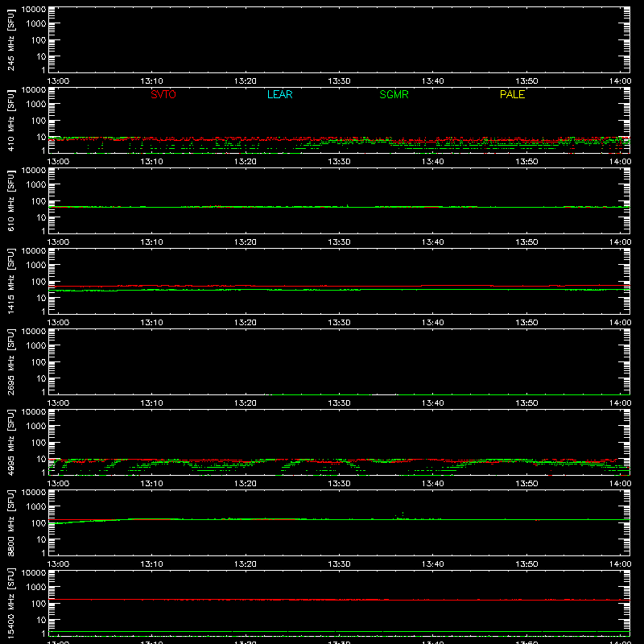
Task: Click the red SVTO trace in 1415 MHz panel
Action: pyautogui.click(x=339, y=286)
